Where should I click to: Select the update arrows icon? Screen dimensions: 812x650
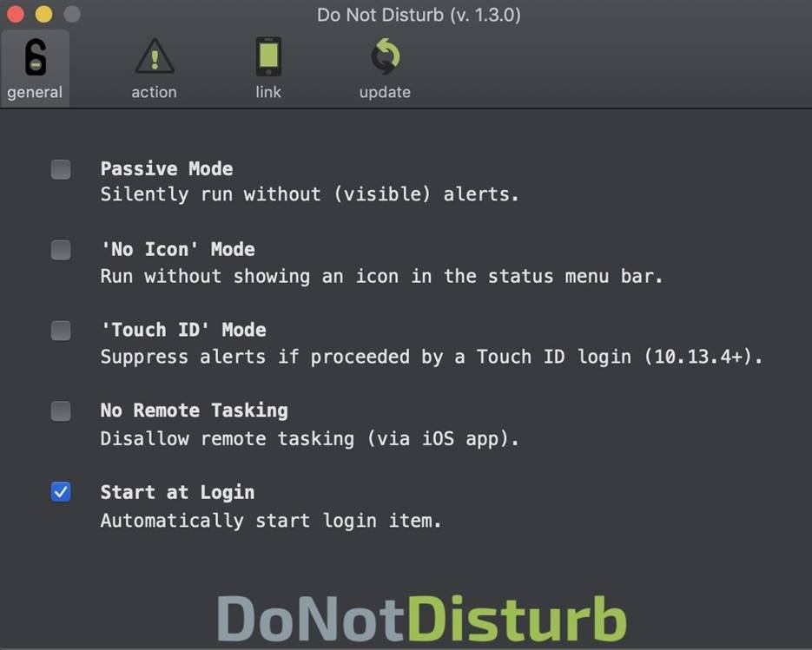click(386, 56)
